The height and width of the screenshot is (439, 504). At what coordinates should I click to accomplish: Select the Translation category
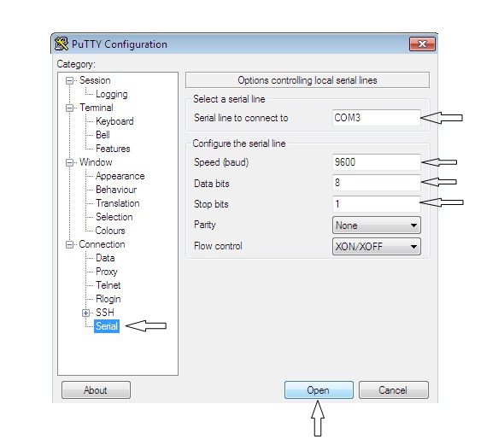(117, 203)
